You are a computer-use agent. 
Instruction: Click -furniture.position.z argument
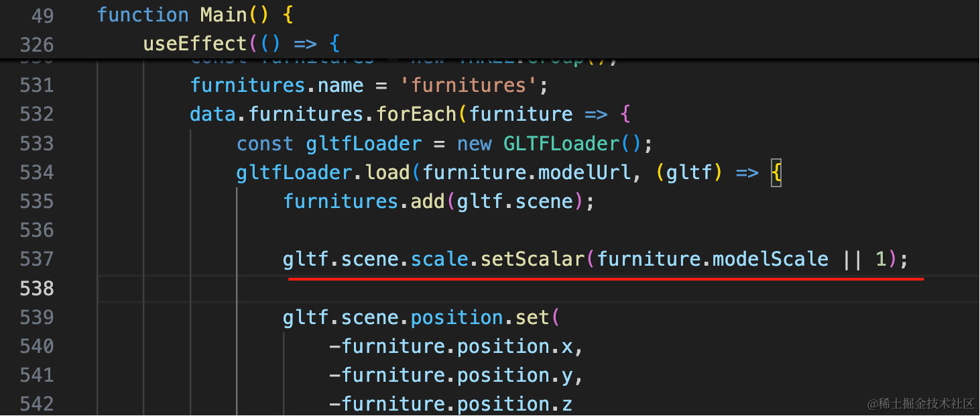pos(450,404)
